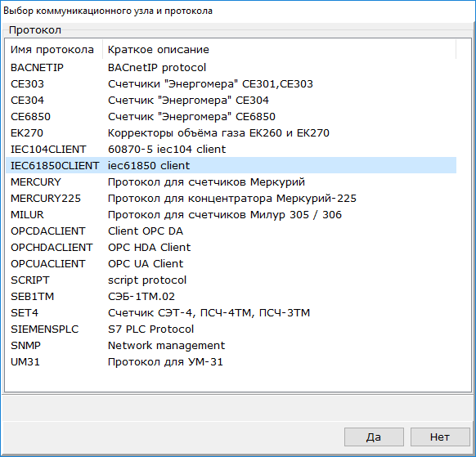The image size is (476, 457).
Task: Select the MERCURY protocol name
Action: (x=36, y=182)
